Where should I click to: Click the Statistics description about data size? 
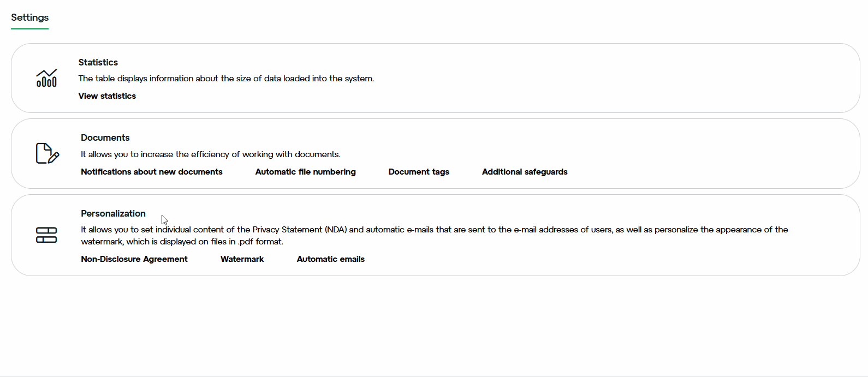pyautogui.click(x=226, y=79)
